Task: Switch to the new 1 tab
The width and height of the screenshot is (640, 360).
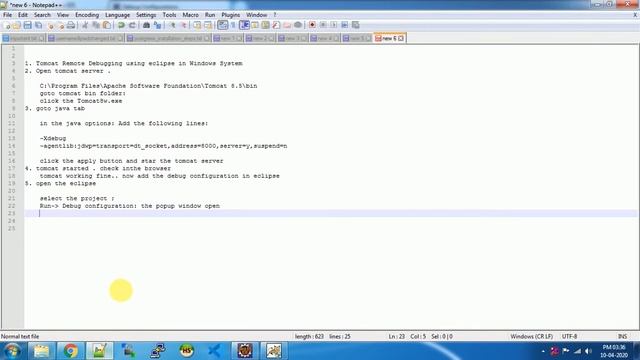Action: (228, 38)
